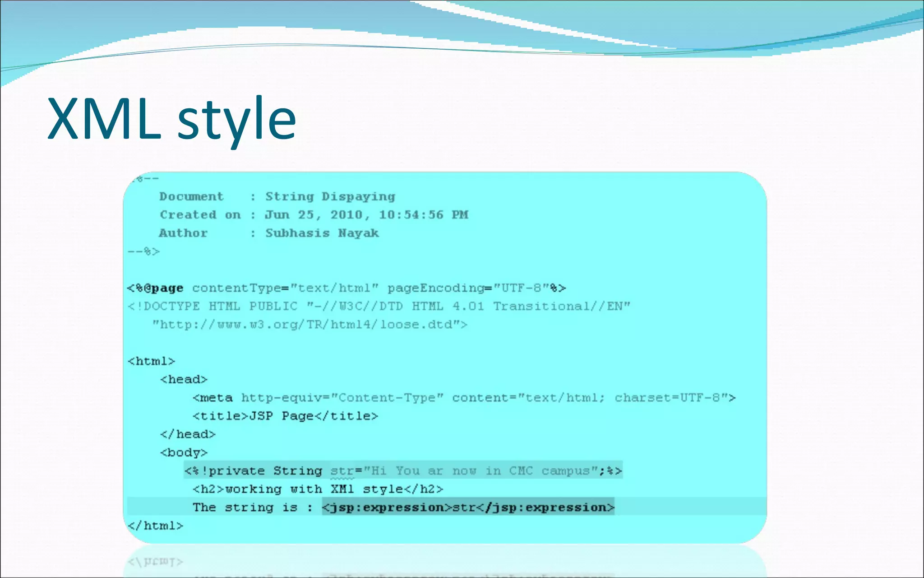Click the opening "<head>" tag

click(x=184, y=379)
